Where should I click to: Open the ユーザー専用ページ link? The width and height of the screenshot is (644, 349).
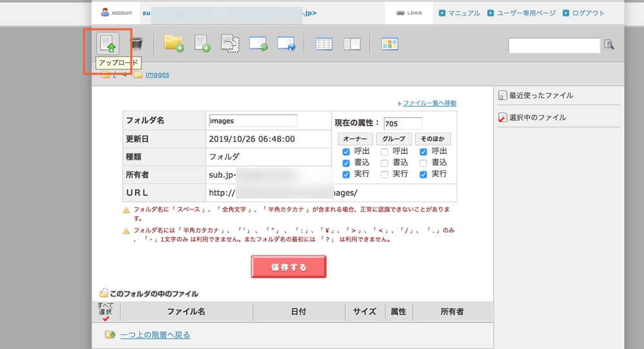point(526,13)
